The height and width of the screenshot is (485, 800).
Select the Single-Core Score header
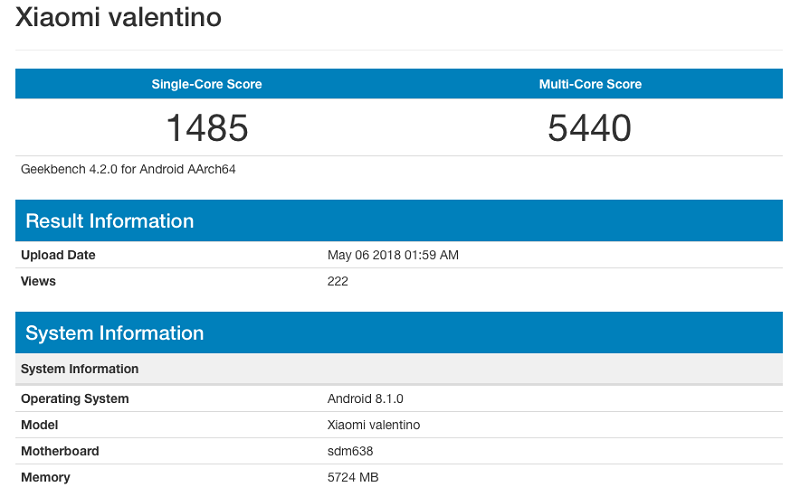[206, 84]
